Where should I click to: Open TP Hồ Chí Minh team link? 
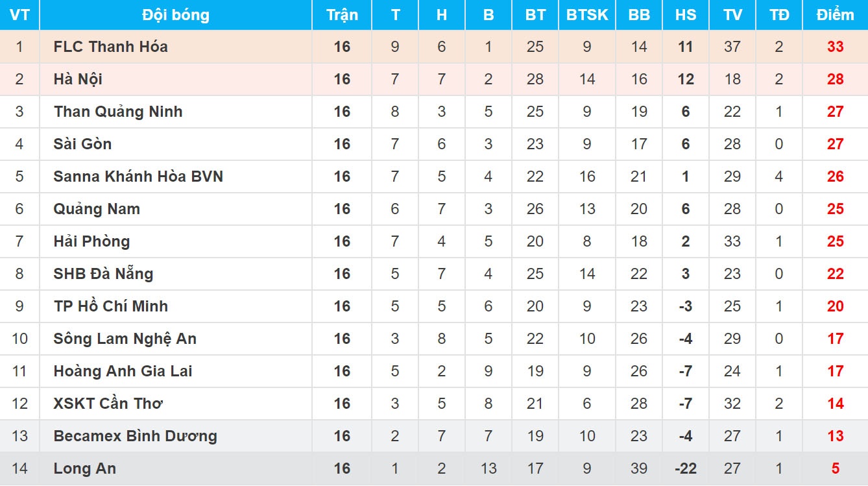pos(110,306)
